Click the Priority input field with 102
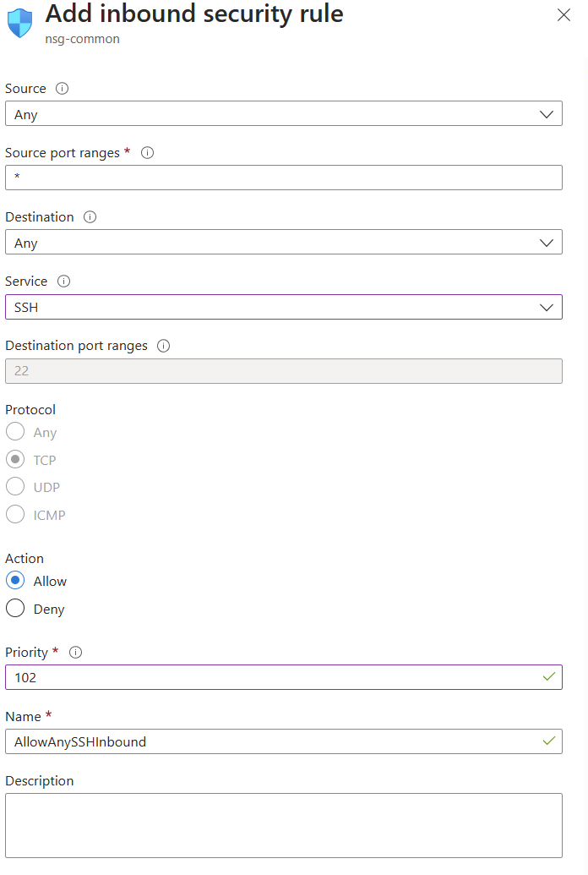 pos(283,677)
